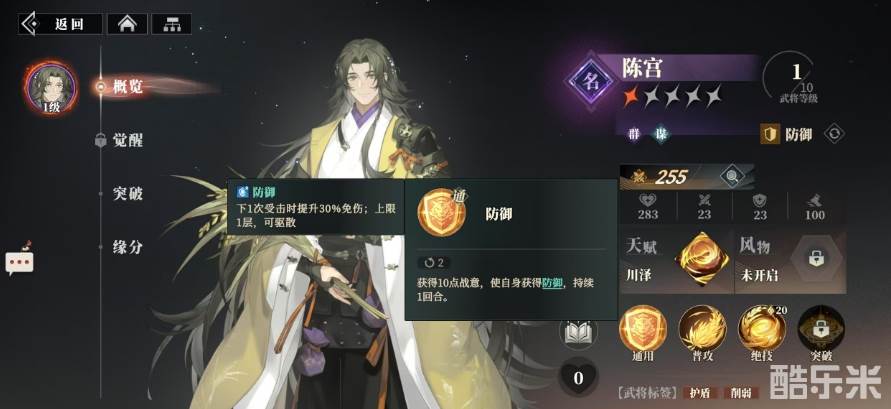This screenshot has height=409, width=891.
Task: Toggle the role switch icon beside 防御
Action: (834, 134)
